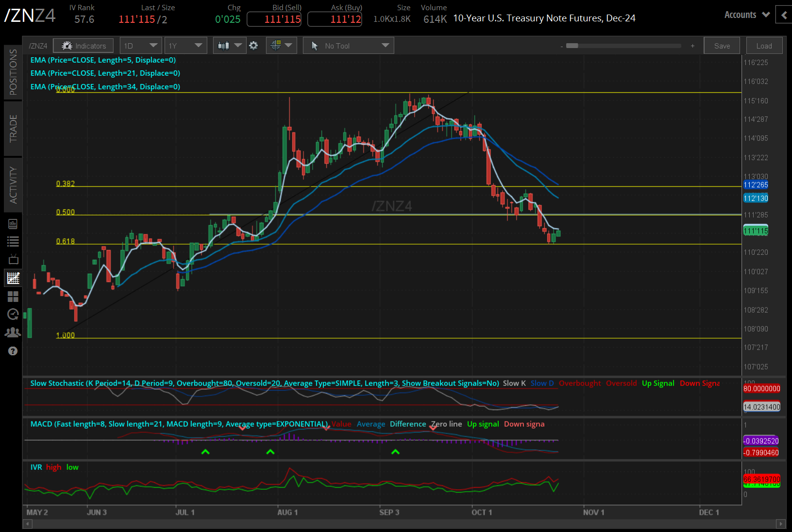This screenshot has height=532, width=792.
Task: Open the Activity side tab
Action: (13, 185)
